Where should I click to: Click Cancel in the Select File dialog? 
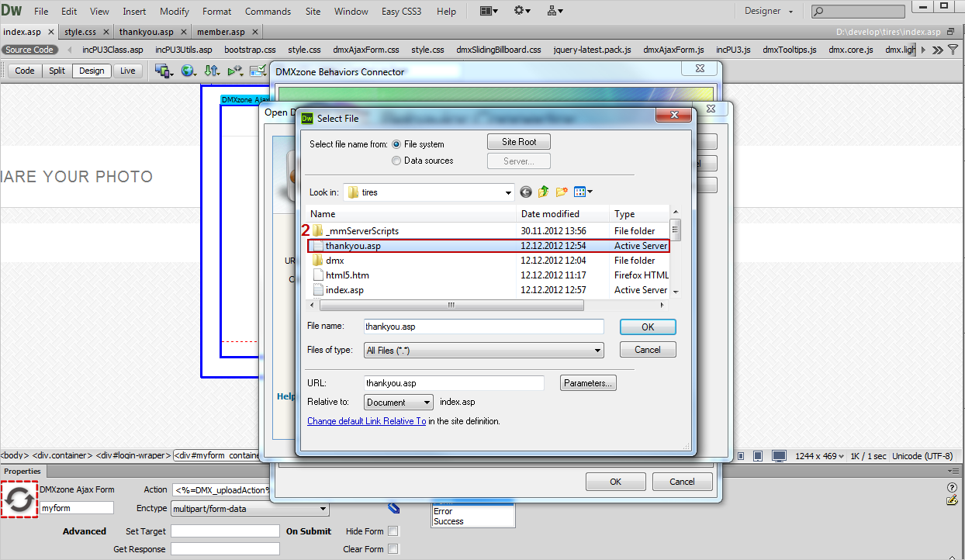[x=648, y=350]
